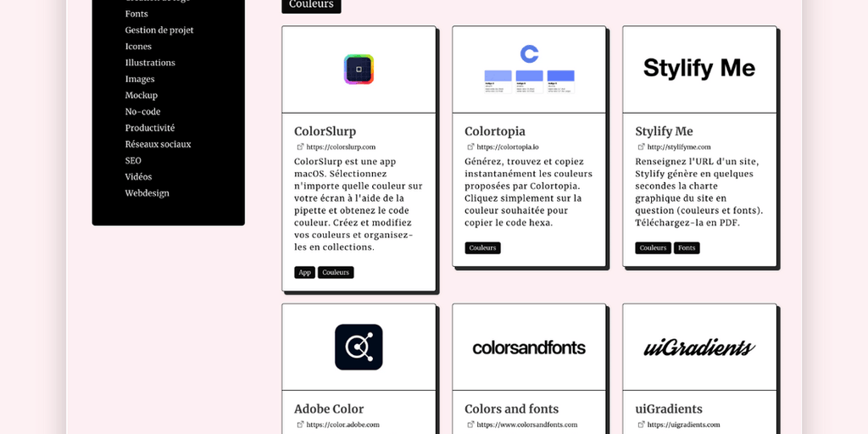Open the No-code category
Screen dimensions: 868x434
coord(142,111)
